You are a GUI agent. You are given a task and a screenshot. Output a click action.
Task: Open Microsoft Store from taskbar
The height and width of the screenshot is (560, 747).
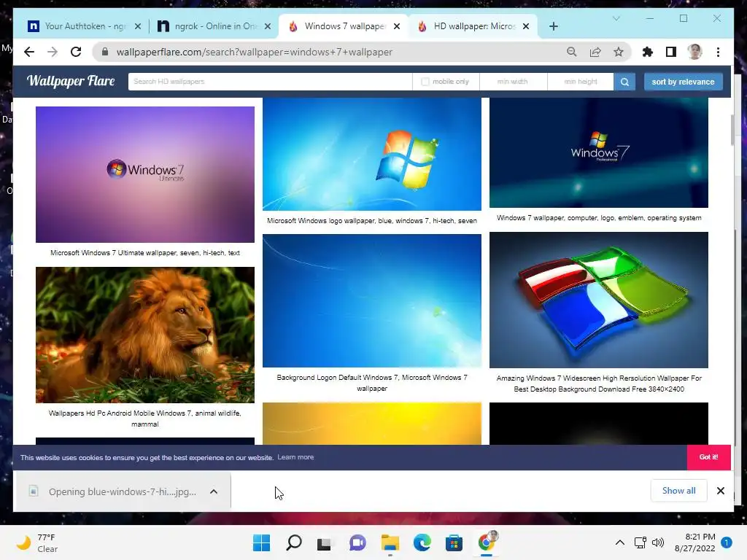454,542
